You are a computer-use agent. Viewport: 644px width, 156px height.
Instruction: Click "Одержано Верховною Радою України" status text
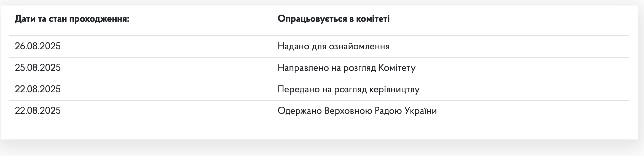357,111
